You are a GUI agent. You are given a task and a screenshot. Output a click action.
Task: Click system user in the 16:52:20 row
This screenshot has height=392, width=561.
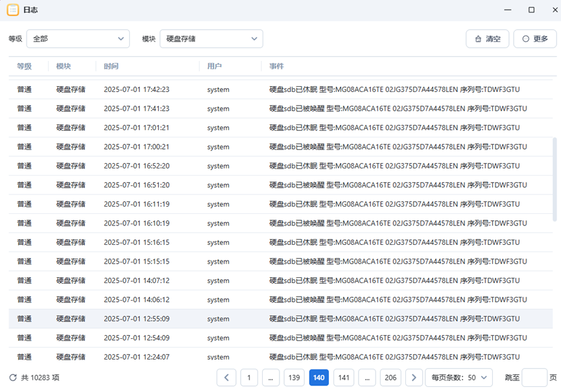point(219,166)
